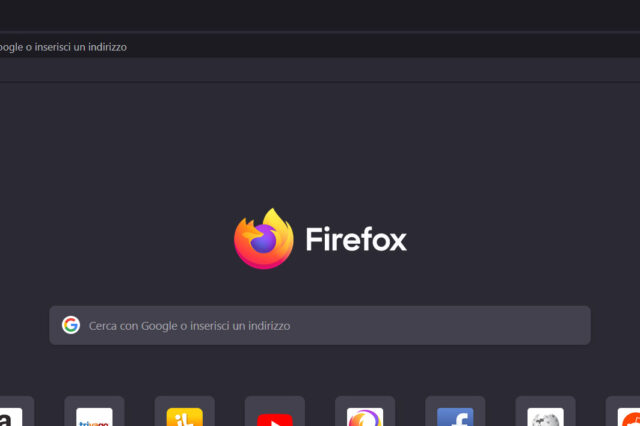Open the Reddit top site tile

(x=623, y=411)
